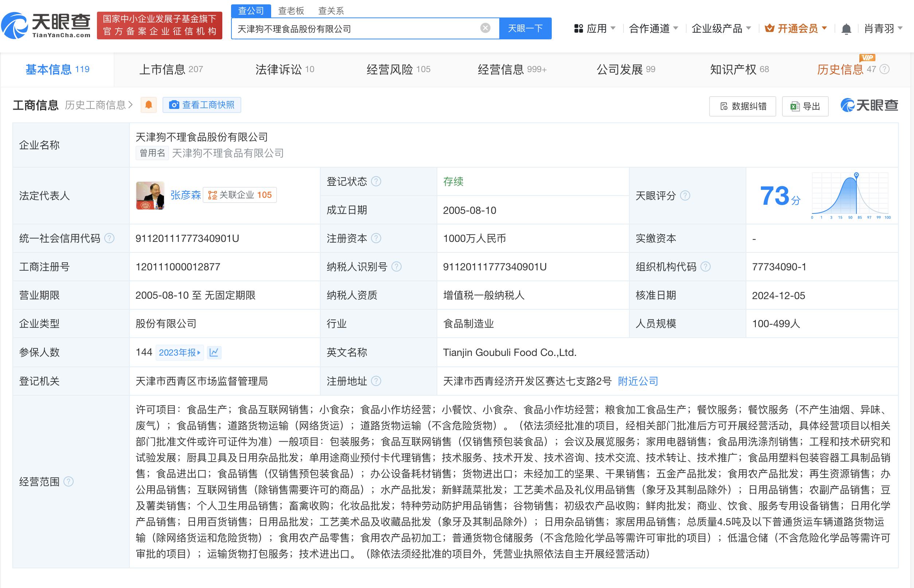
Task: Click the orange monitoring bell icon
Action: (x=149, y=105)
